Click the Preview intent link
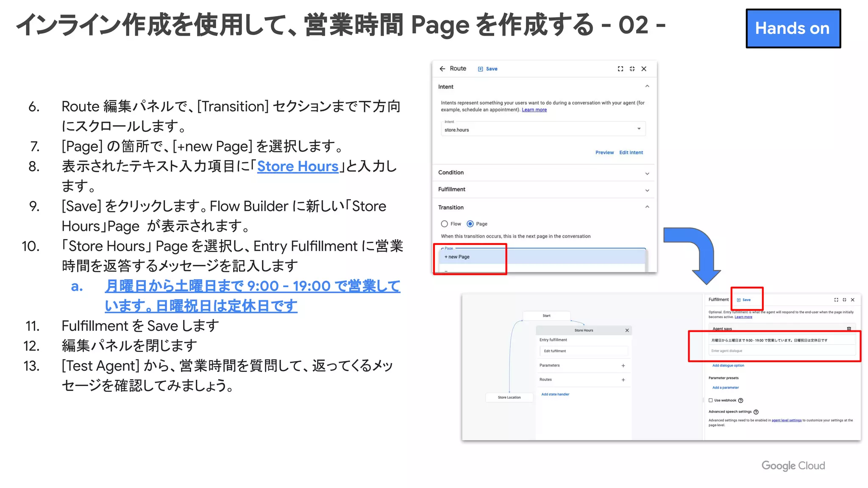 604,152
